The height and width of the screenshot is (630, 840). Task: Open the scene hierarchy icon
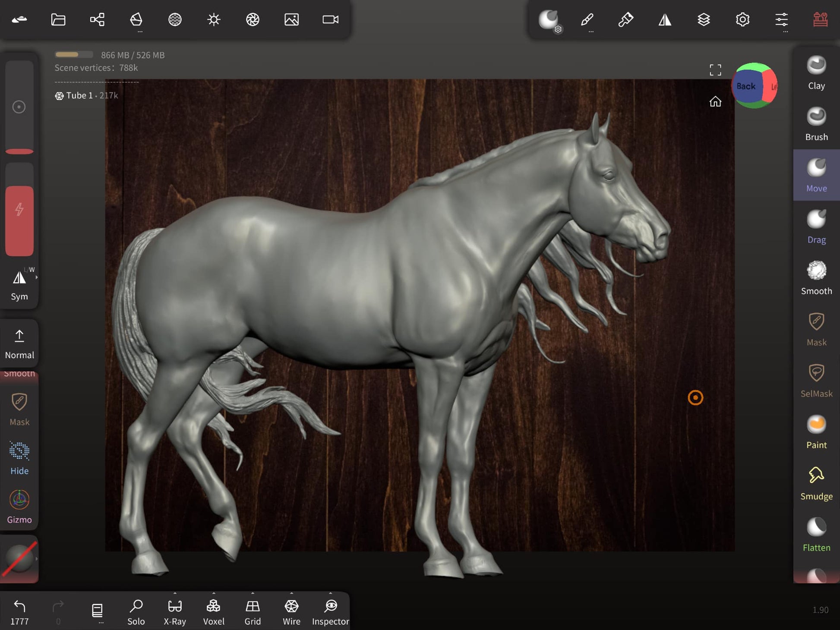[x=97, y=19]
